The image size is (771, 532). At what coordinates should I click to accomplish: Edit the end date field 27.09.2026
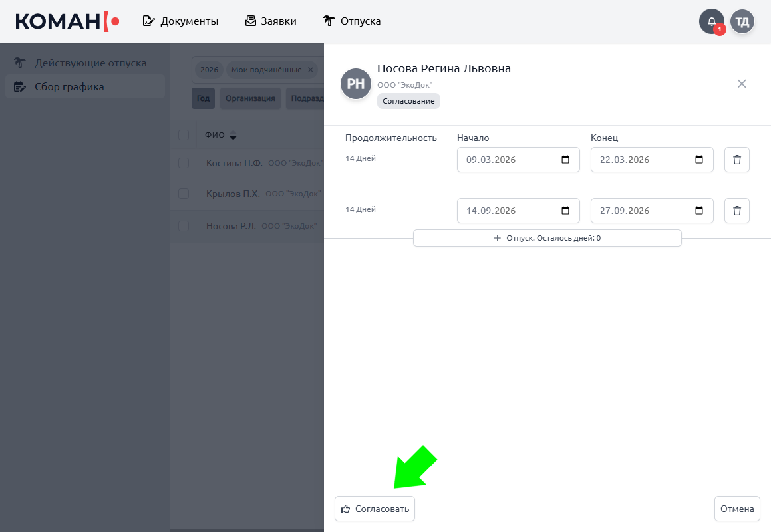pos(652,210)
